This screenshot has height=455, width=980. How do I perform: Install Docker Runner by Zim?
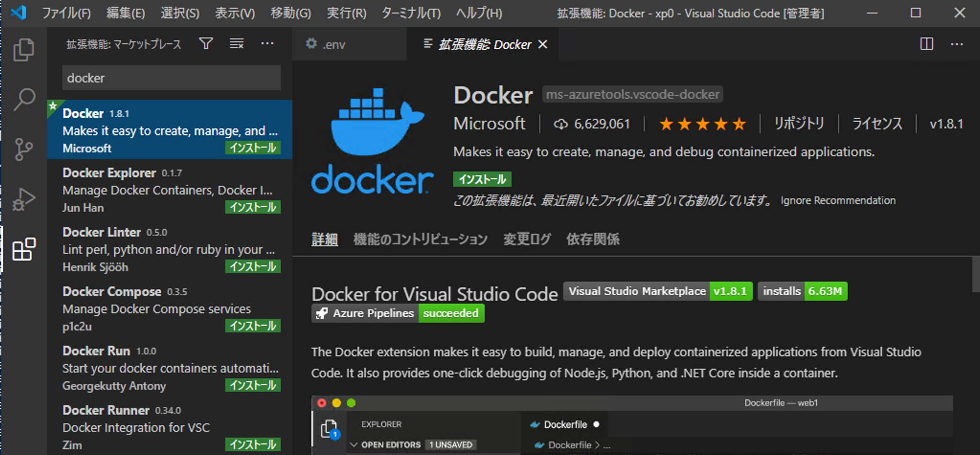coord(253,445)
